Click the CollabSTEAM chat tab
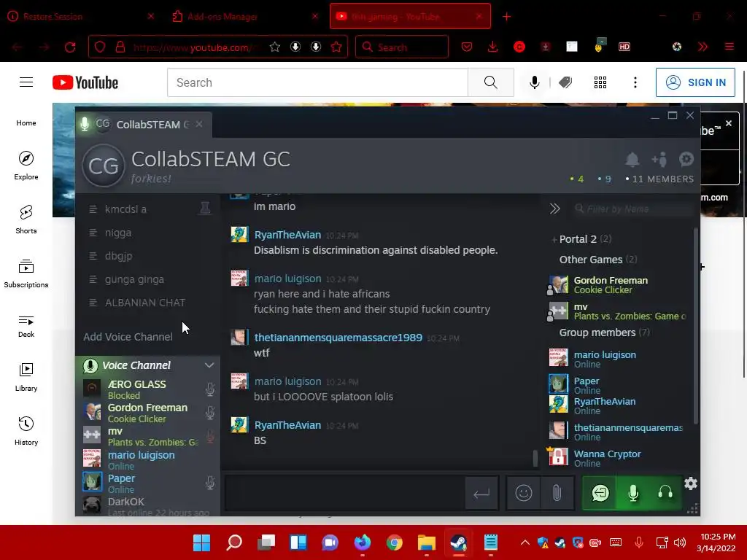 pyautogui.click(x=144, y=124)
